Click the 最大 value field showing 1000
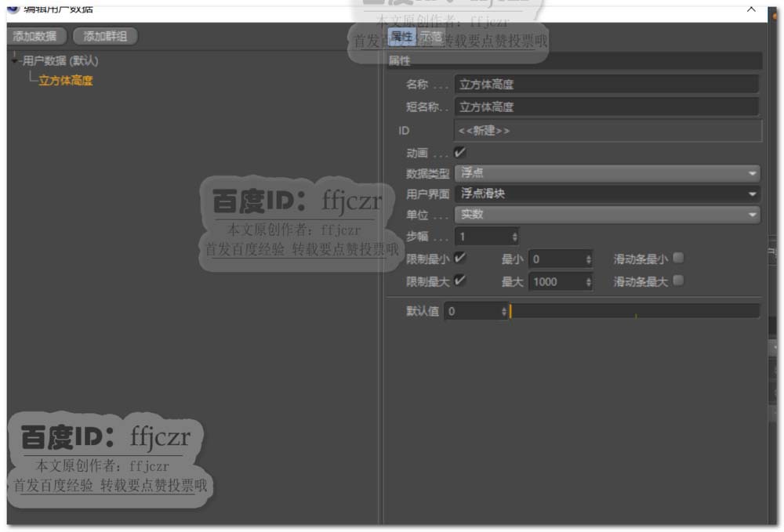This screenshot has width=784, height=532. (x=557, y=282)
